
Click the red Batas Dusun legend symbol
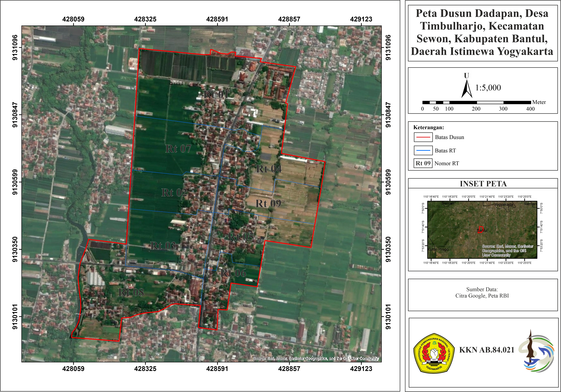423,137
